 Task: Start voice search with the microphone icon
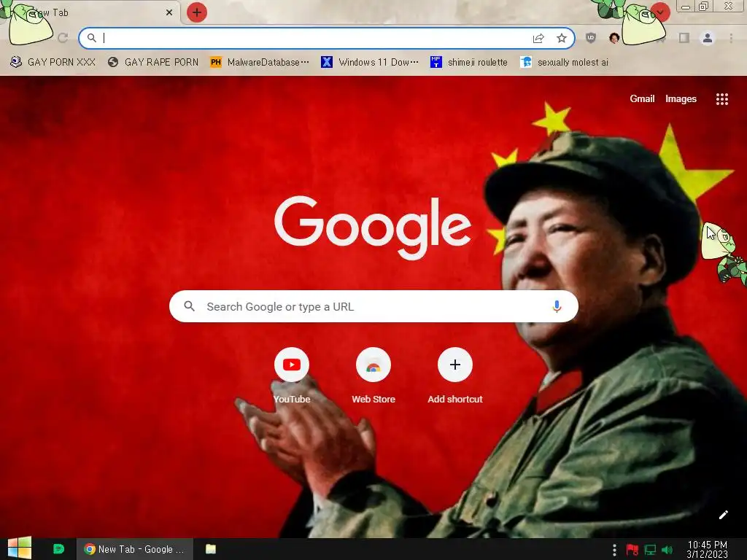pos(557,306)
